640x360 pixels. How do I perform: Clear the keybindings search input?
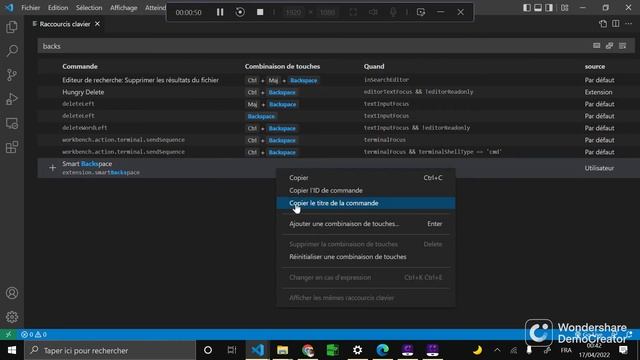click(622, 46)
